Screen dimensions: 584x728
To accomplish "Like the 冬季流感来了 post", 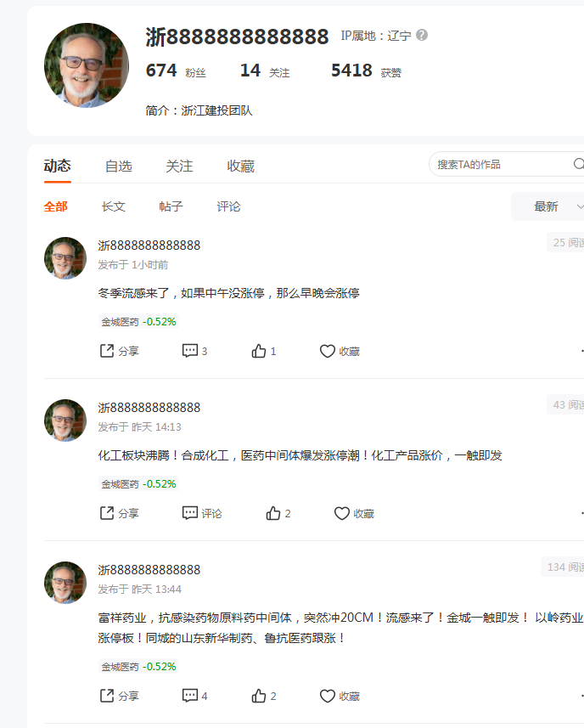I will 263,351.
